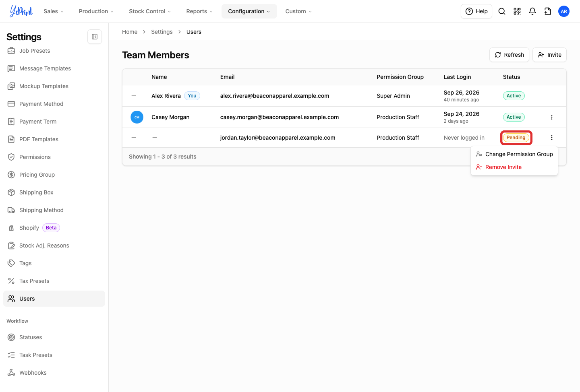Open Casey Morgan's row actions menu
This screenshot has width=580, height=392.
pos(552,117)
